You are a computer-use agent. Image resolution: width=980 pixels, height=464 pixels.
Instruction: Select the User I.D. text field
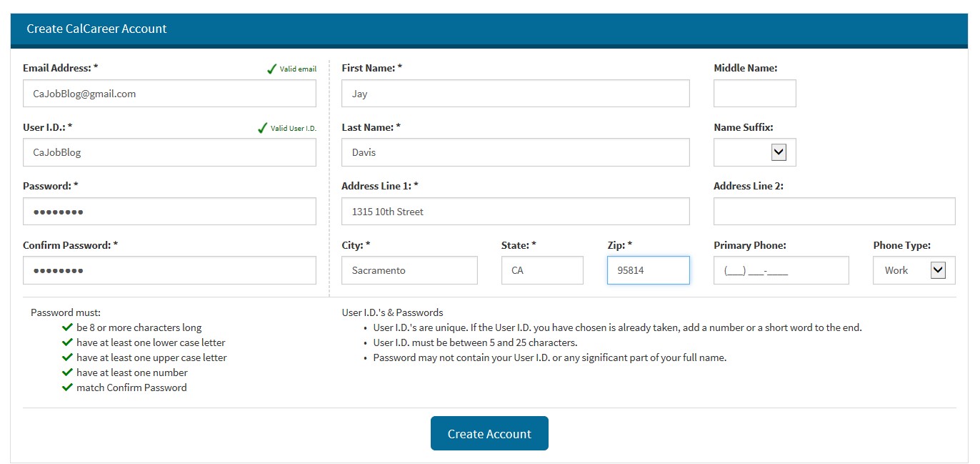[169, 152]
